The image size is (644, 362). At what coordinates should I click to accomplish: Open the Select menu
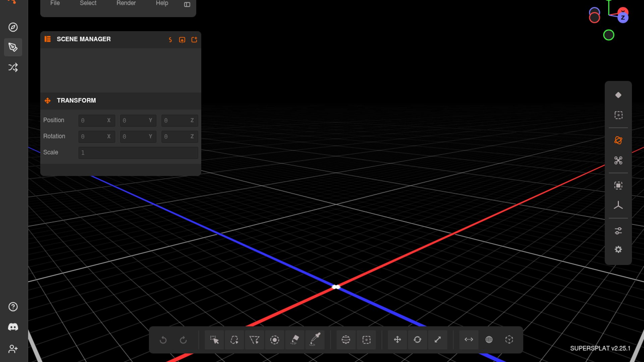tap(88, 3)
